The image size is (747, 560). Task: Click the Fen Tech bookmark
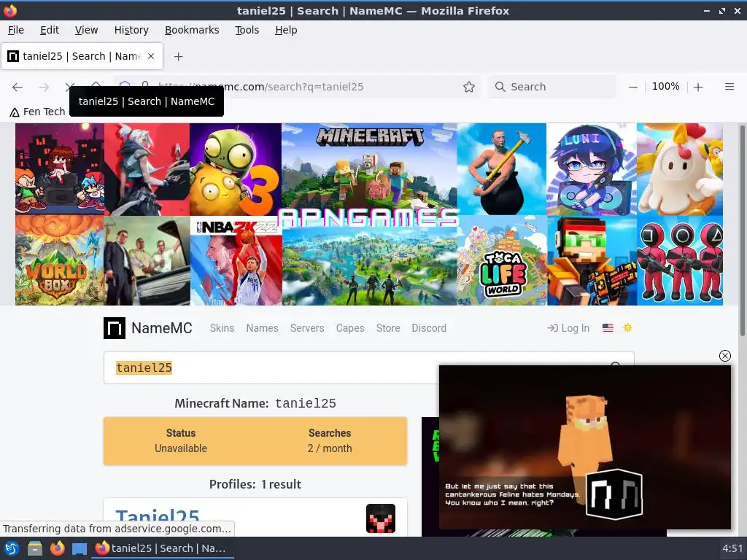point(38,112)
